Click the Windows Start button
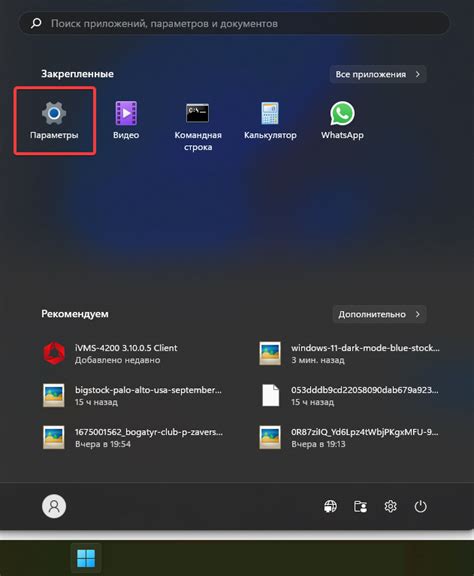 (x=86, y=558)
